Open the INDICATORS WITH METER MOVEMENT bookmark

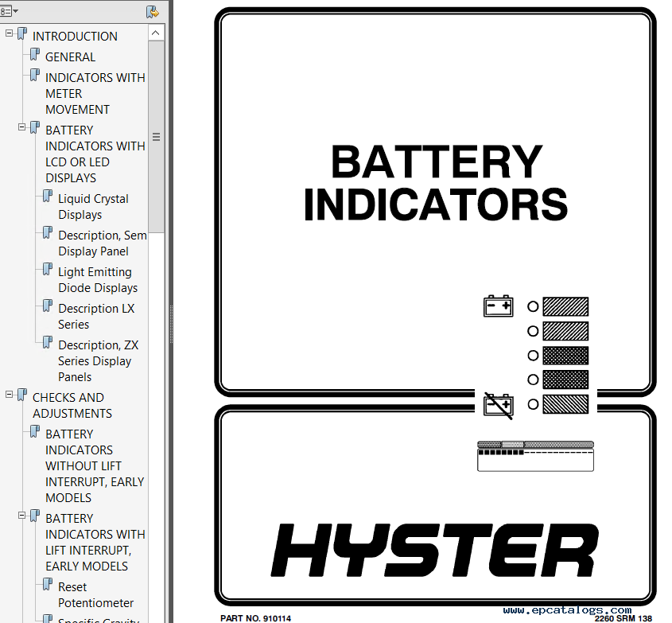click(95, 93)
